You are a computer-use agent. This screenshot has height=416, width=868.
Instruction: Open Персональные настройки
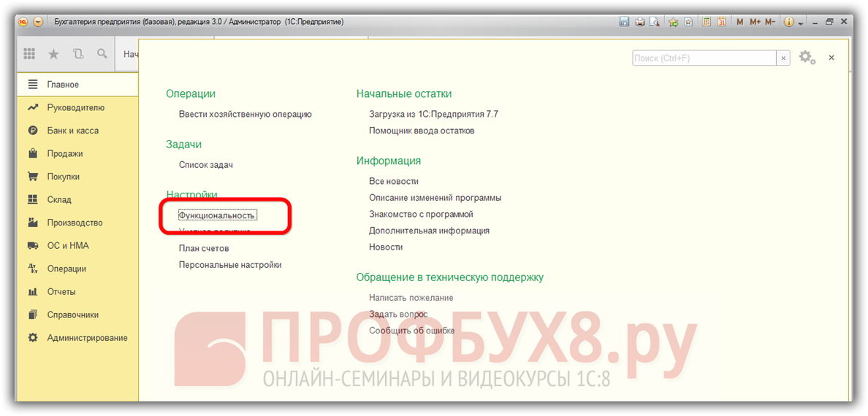pyautogui.click(x=230, y=265)
